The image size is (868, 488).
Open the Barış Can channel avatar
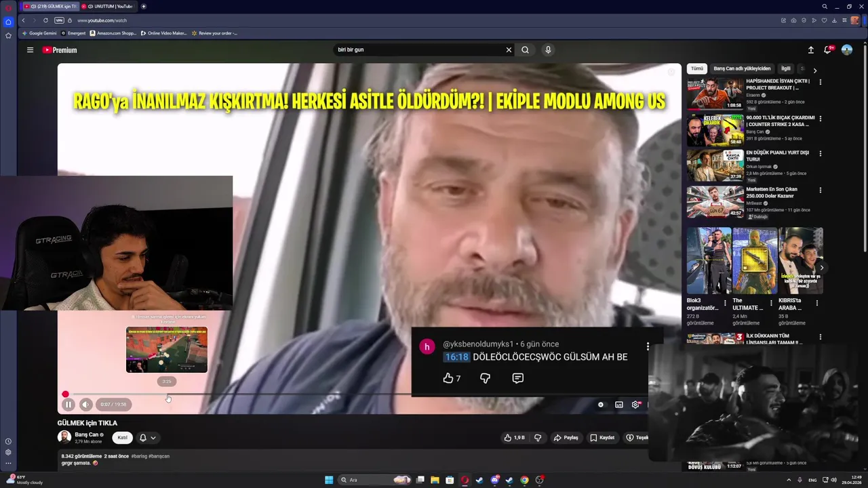64,437
